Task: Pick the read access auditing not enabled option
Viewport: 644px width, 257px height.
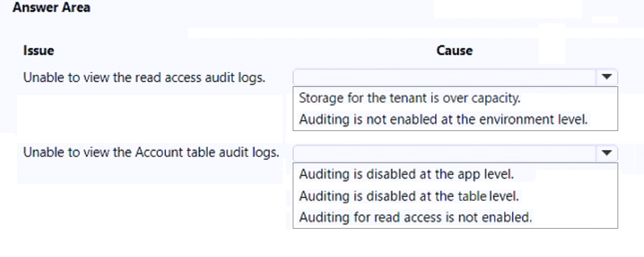Action: coord(415,218)
